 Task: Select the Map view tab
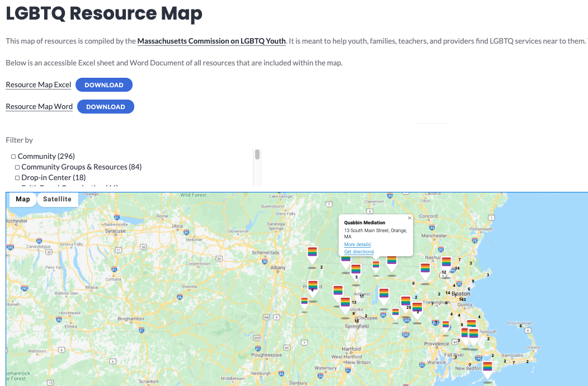point(22,199)
